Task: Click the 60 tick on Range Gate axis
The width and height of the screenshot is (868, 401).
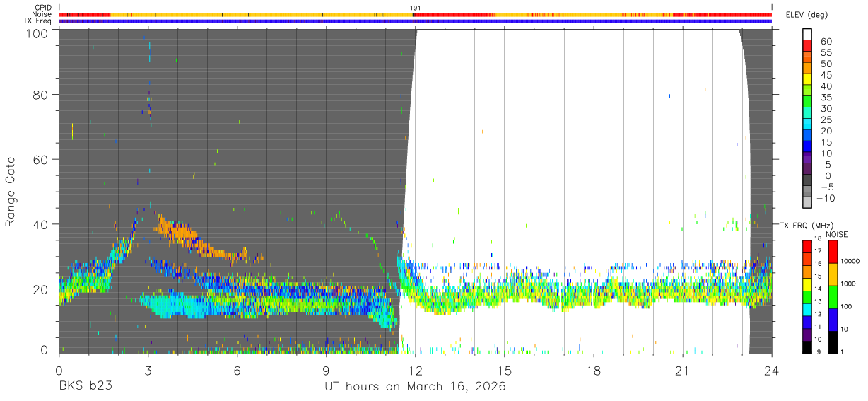Action: point(42,160)
